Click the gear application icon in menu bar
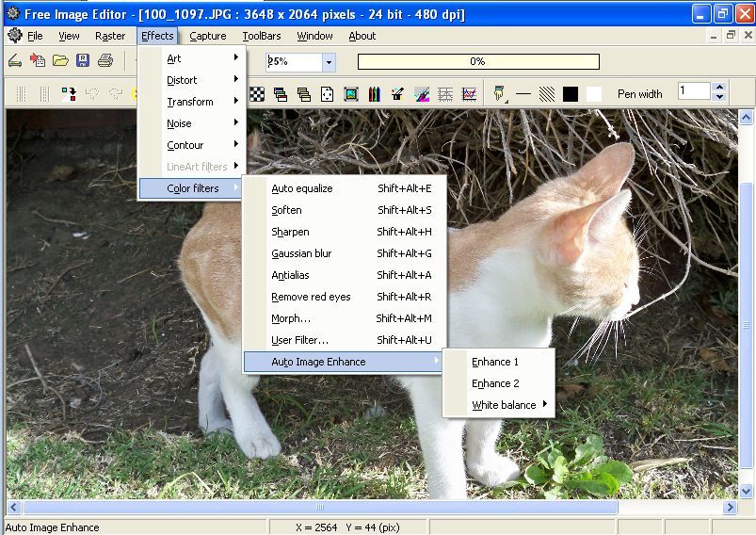 coord(14,35)
